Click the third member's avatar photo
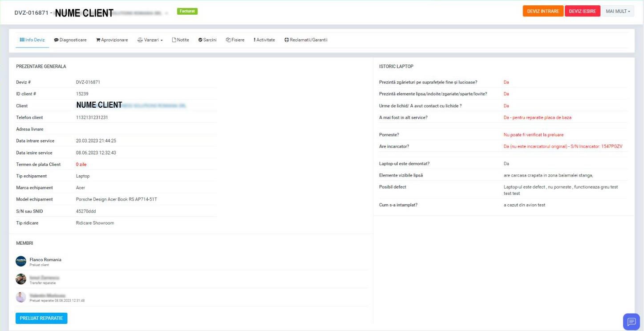This screenshot has height=331, width=644. (x=21, y=297)
